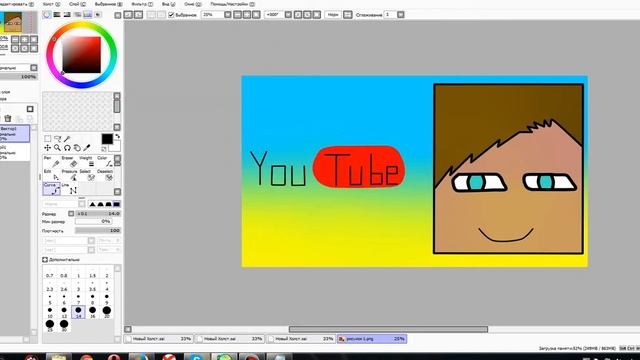The height and width of the screenshot is (360, 640).
Task: Activate the zoom magnifier tool
Action: pos(58,148)
